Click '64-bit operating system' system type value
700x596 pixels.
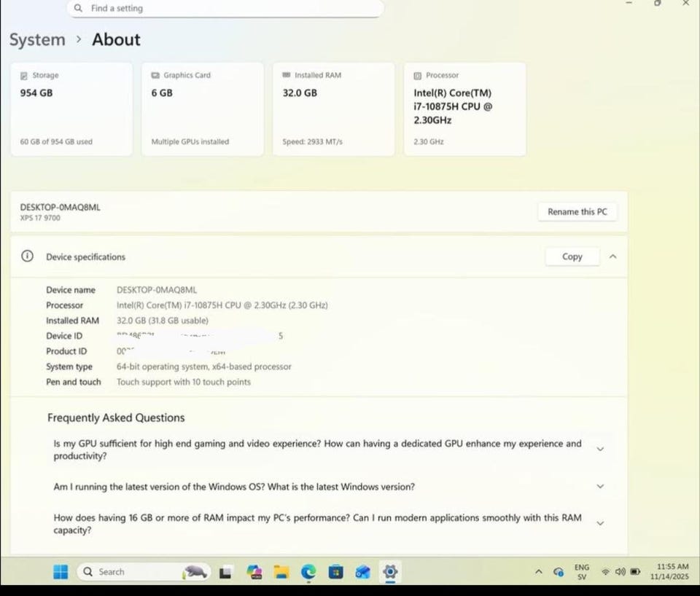204,366
